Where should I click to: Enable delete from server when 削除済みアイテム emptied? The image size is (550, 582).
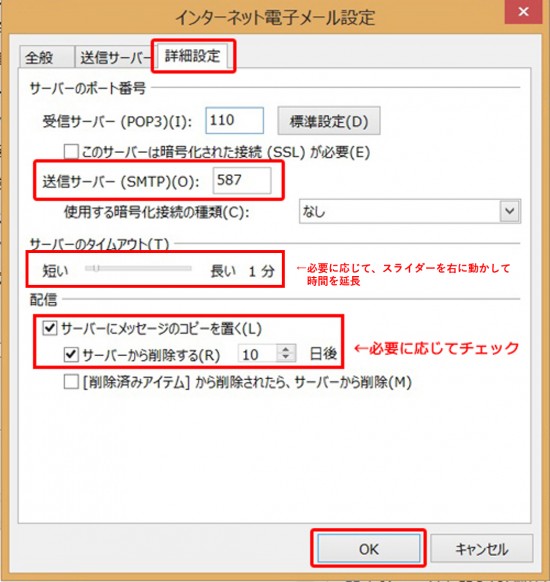pos(71,382)
